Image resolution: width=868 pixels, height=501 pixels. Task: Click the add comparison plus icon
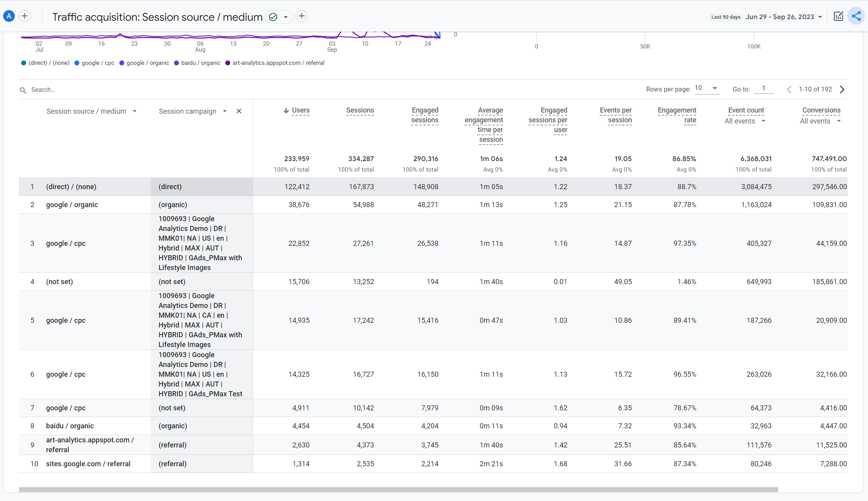click(25, 16)
